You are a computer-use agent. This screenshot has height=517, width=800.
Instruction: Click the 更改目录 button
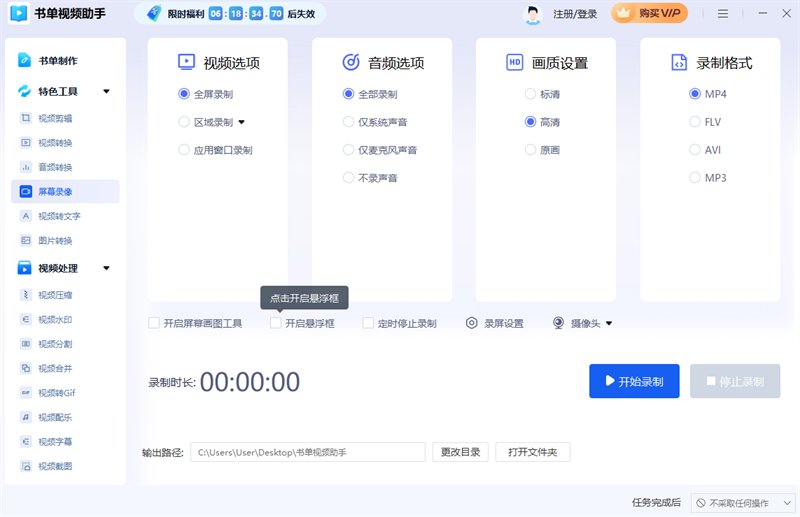coord(461,452)
